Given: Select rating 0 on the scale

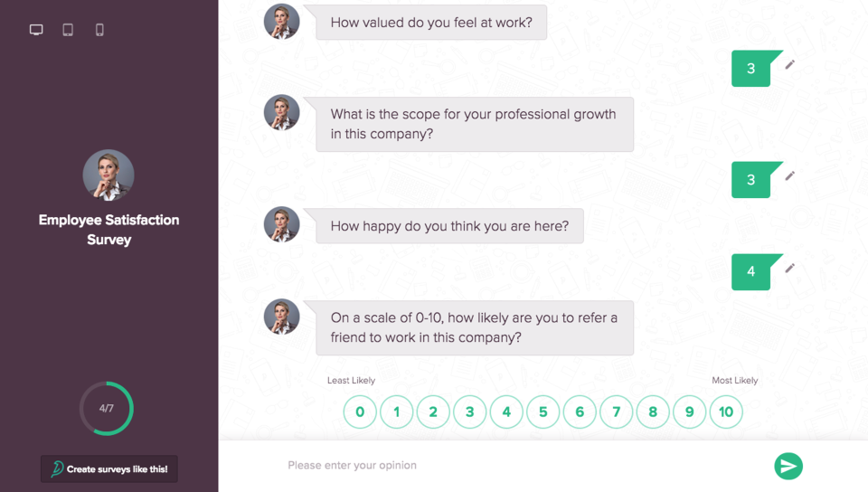Looking at the screenshot, I should click(360, 412).
